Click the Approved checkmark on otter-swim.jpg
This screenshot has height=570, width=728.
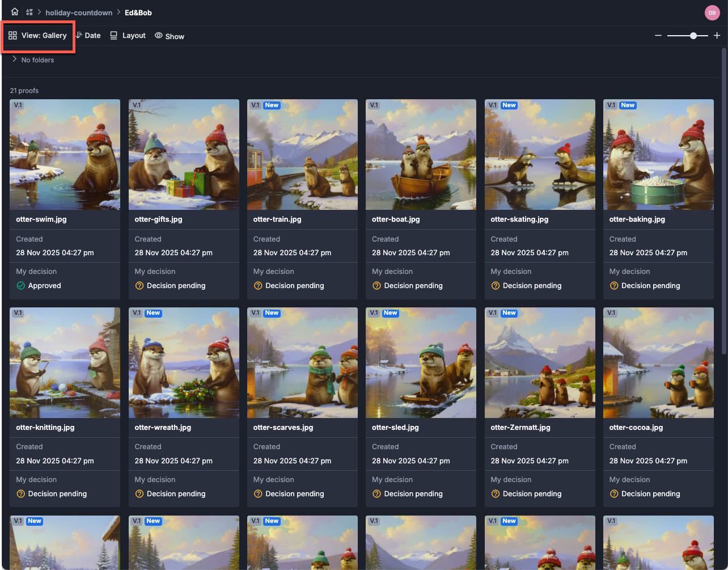point(20,285)
